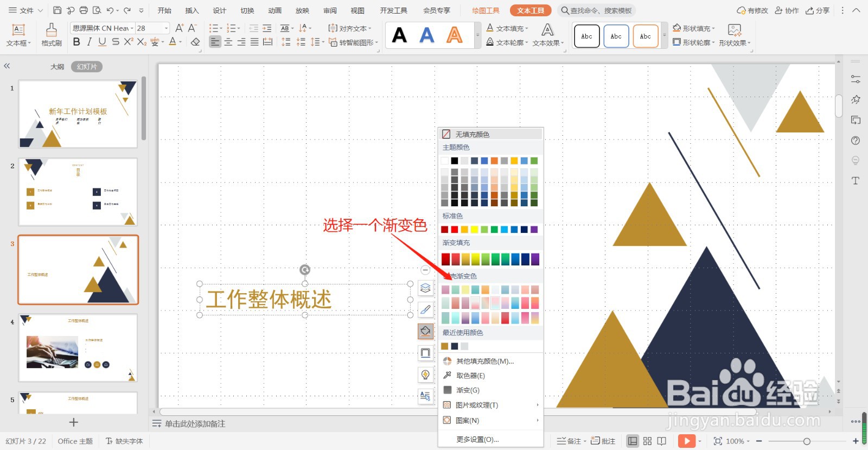Image resolution: width=868 pixels, height=450 pixels.
Task: Choose 无填充颜色 in the fill menu
Action: pyautogui.click(x=490, y=134)
